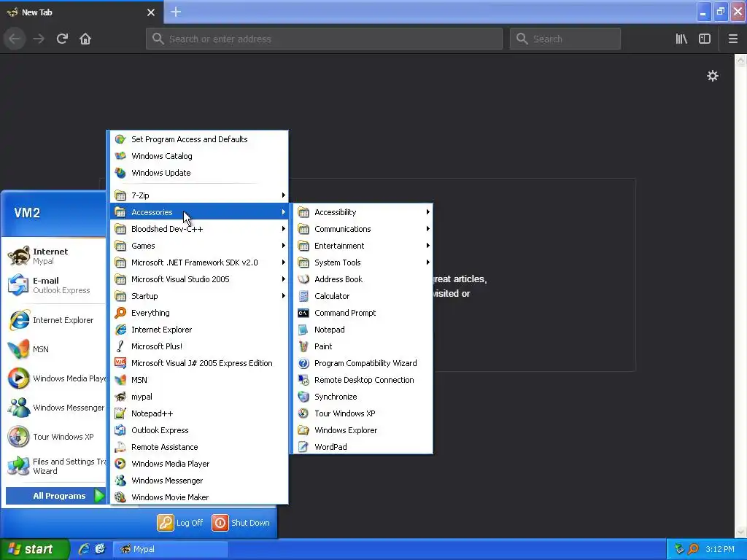Select the highlighted Accessories menu item

[x=199, y=212]
